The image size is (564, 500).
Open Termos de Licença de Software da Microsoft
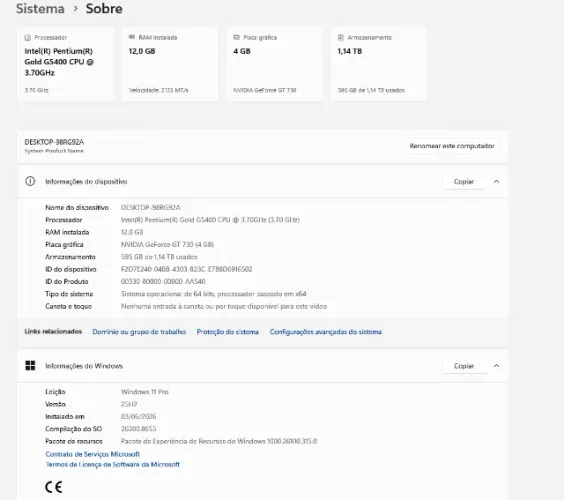point(113,464)
